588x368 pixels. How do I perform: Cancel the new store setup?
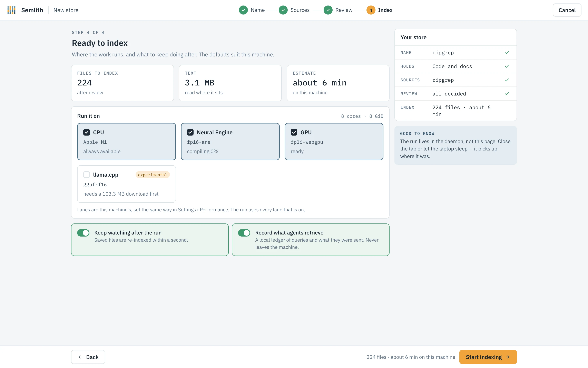pos(567,10)
